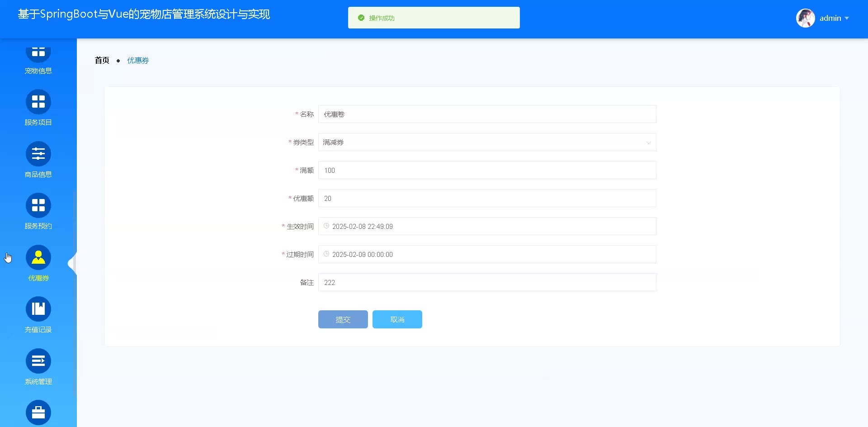
Task: Click the briefcase icon at sidebar bottom
Action: (x=38, y=413)
